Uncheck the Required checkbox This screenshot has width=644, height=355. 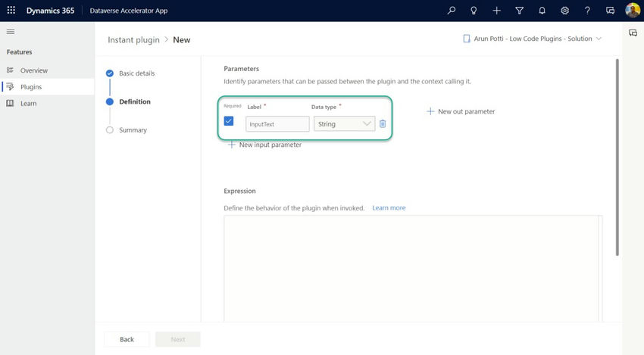coord(229,121)
